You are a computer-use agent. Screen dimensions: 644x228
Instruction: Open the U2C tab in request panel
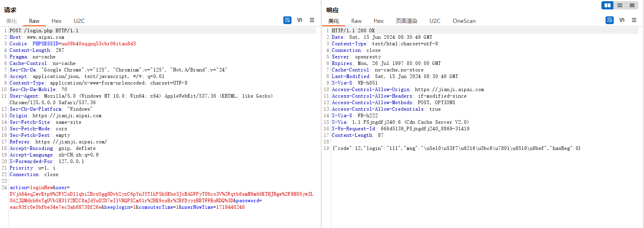[79, 21]
